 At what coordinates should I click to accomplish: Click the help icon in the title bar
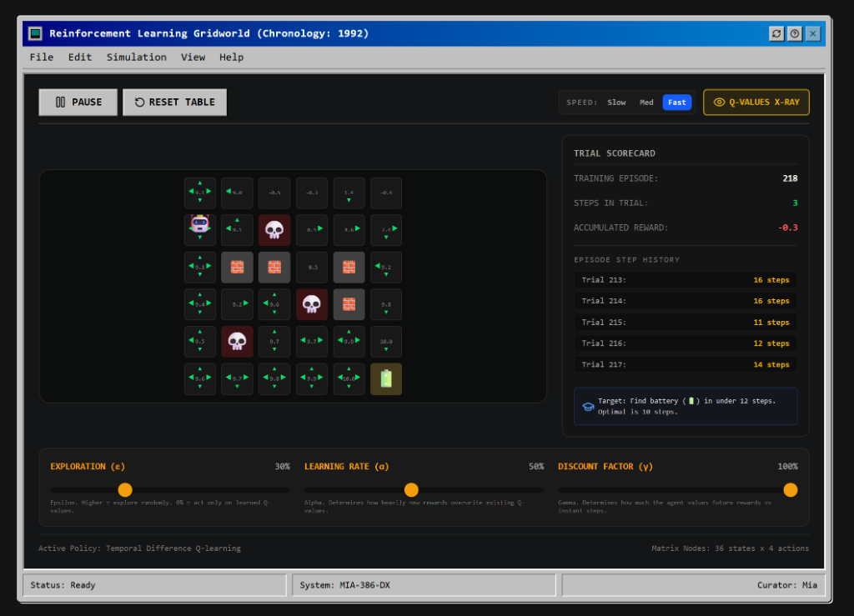pos(795,33)
